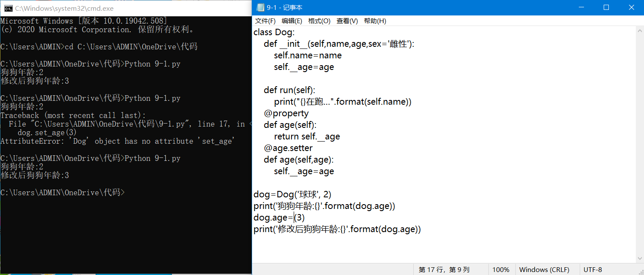
Task: Place cursor on the class Dog line
Action: click(x=274, y=32)
